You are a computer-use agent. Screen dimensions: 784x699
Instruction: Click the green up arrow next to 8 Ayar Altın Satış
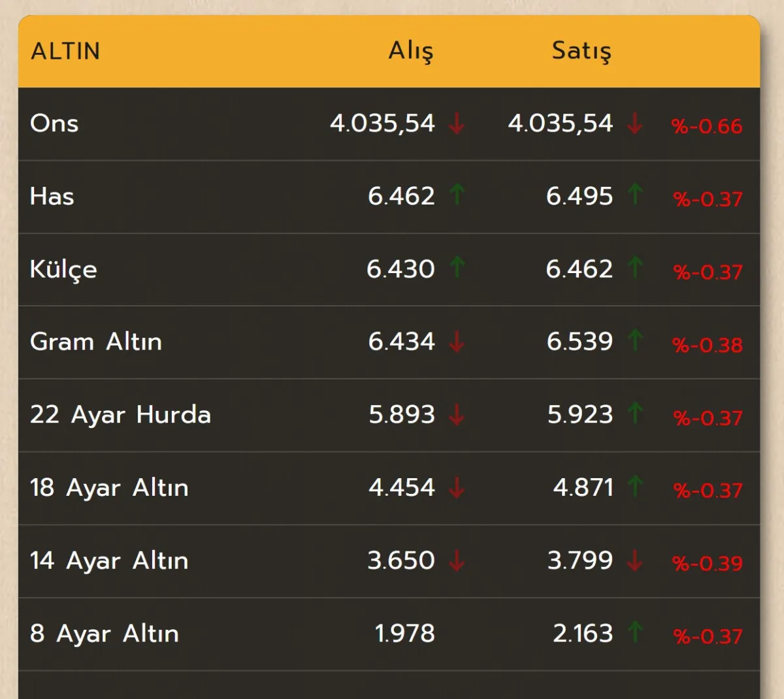coord(634,632)
